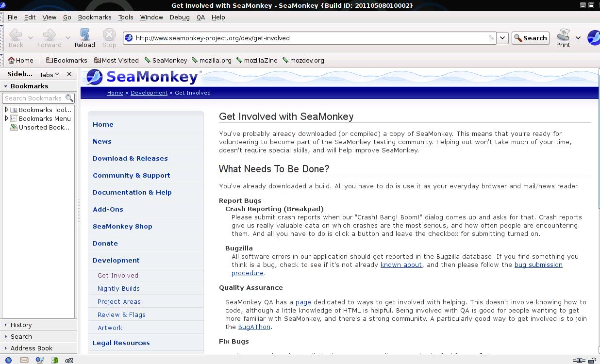
Task: Go forward using the Forward arrow
Action: tap(50, 38)
